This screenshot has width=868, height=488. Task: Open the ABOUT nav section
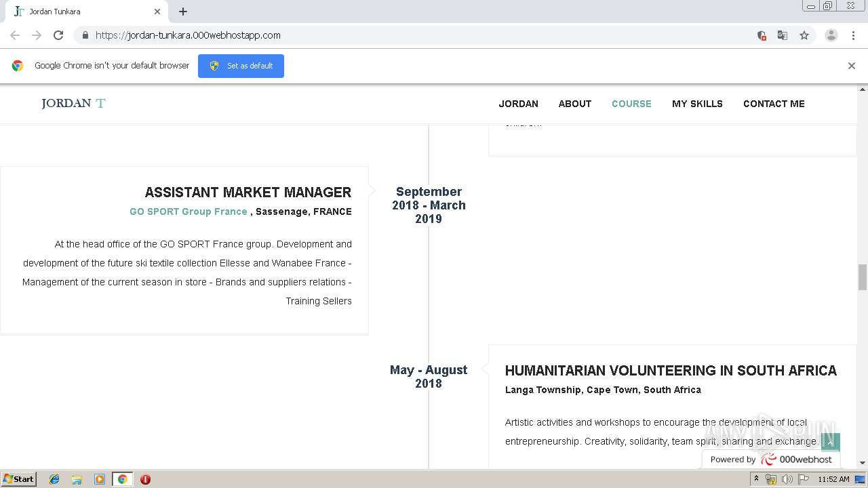point(575,104)
